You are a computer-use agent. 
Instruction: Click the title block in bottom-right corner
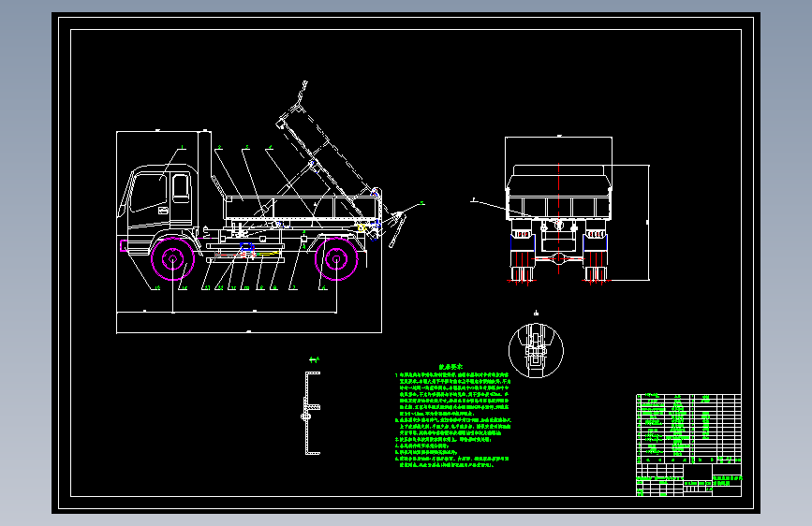coord(688,480)
